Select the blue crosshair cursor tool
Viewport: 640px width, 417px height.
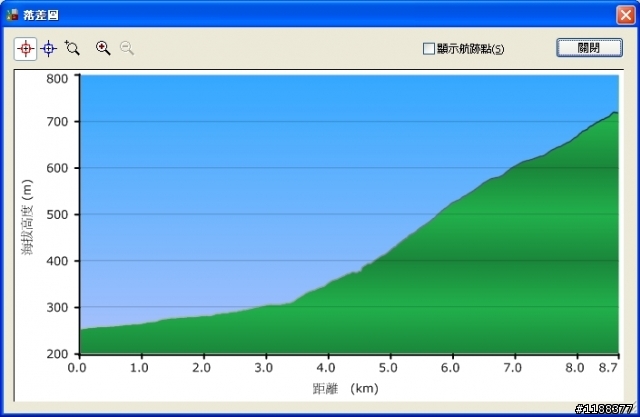[x=49, y=49]
